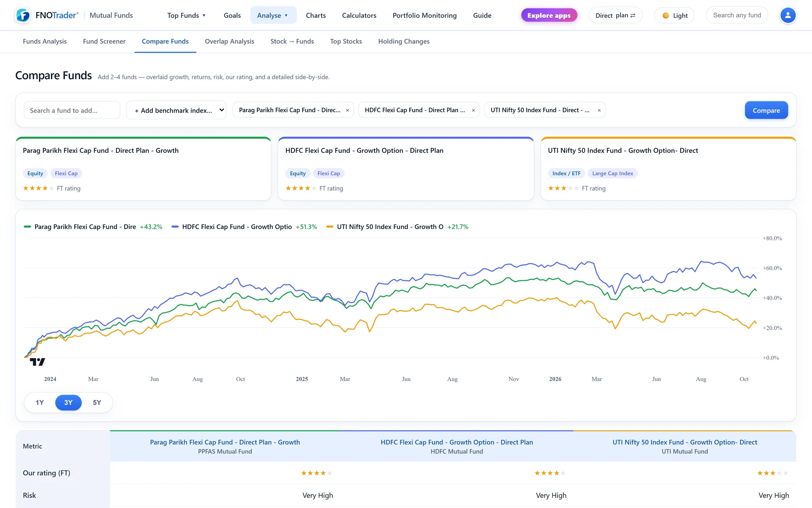The width and height of the screenshot is (812, 508).
Task: Open UTI Nifty 50 fund link in table header
Action: [685, 442]
